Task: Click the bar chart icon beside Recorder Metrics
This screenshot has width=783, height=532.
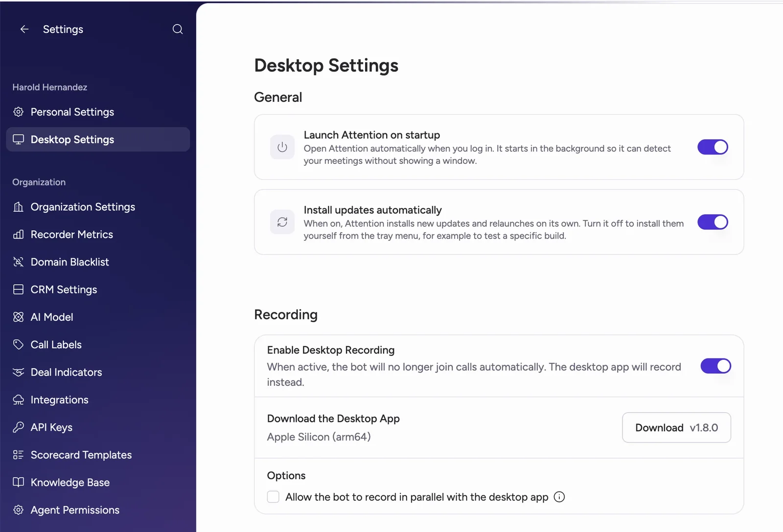Action: [18, 234]
